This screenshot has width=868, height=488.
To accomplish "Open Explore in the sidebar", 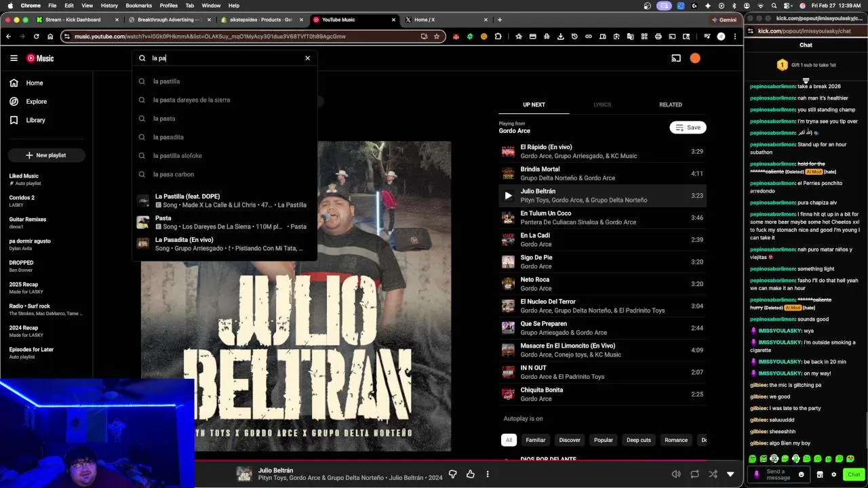I will click(x=46, y=102).
